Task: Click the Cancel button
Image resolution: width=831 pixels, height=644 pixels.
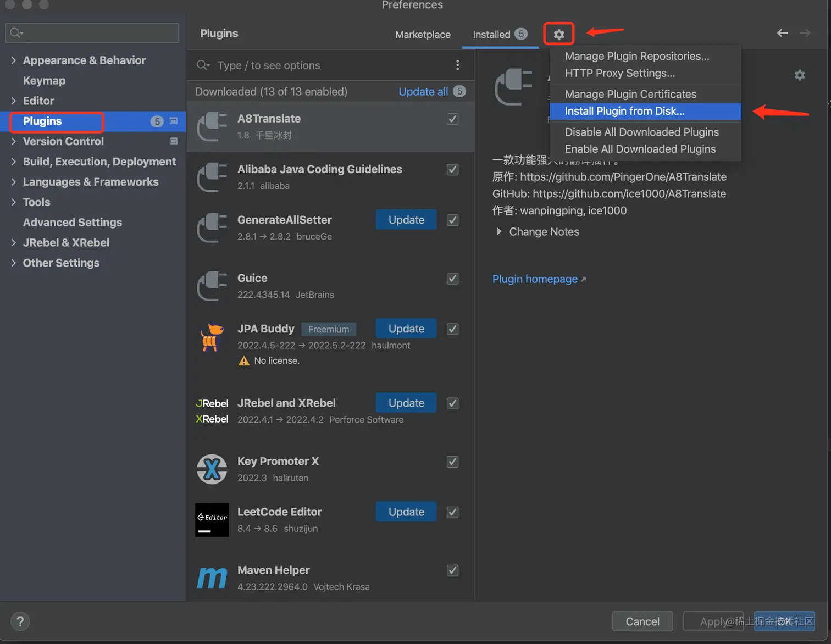Action: 642,621
